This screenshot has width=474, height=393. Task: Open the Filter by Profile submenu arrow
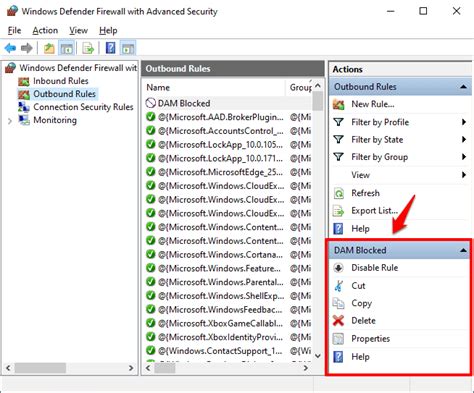tap(464, 122)
